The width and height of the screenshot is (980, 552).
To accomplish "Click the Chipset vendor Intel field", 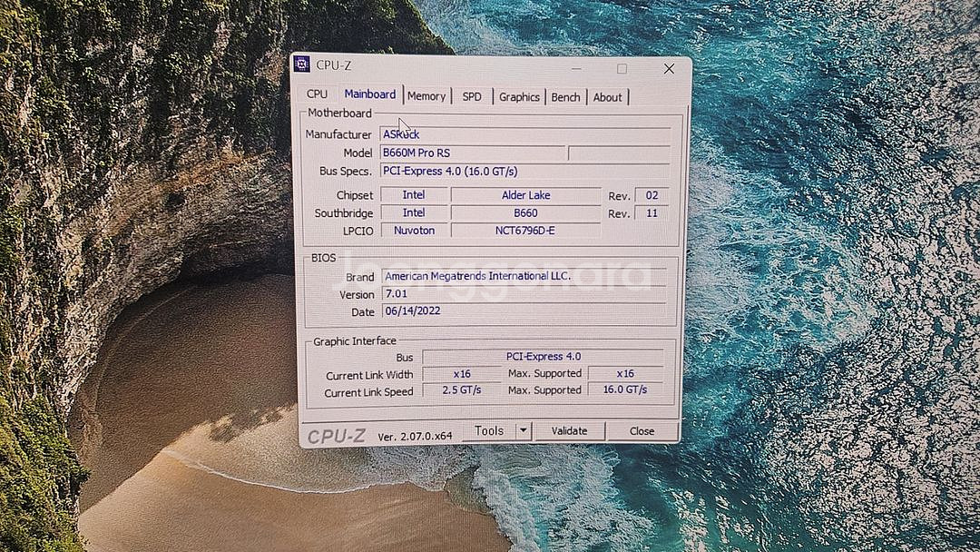I will pos(414,195).
